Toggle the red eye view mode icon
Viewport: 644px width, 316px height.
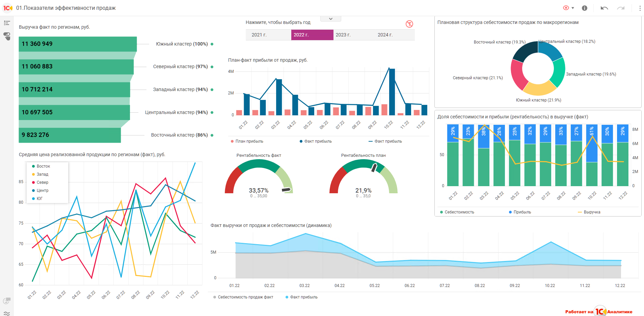coord(566,8)
